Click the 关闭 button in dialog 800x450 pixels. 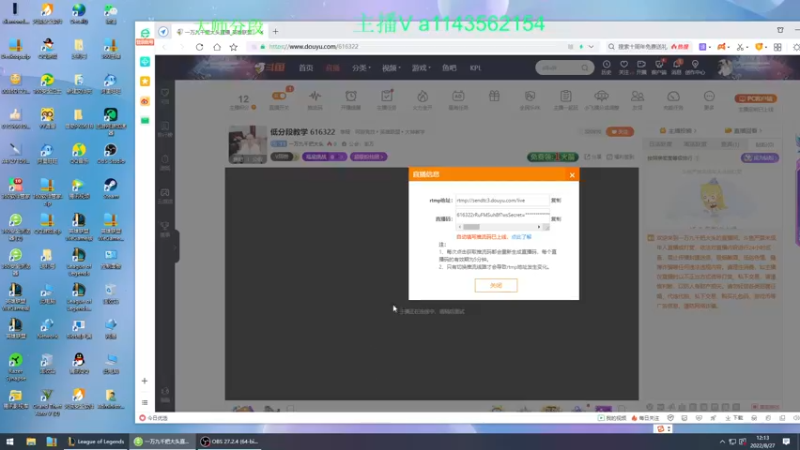tap(496, 285)
